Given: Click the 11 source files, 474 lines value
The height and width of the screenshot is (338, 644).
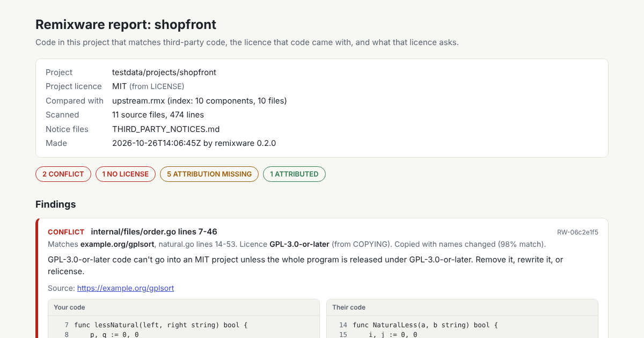Looking at the screenshot, I should click(158, 115).
